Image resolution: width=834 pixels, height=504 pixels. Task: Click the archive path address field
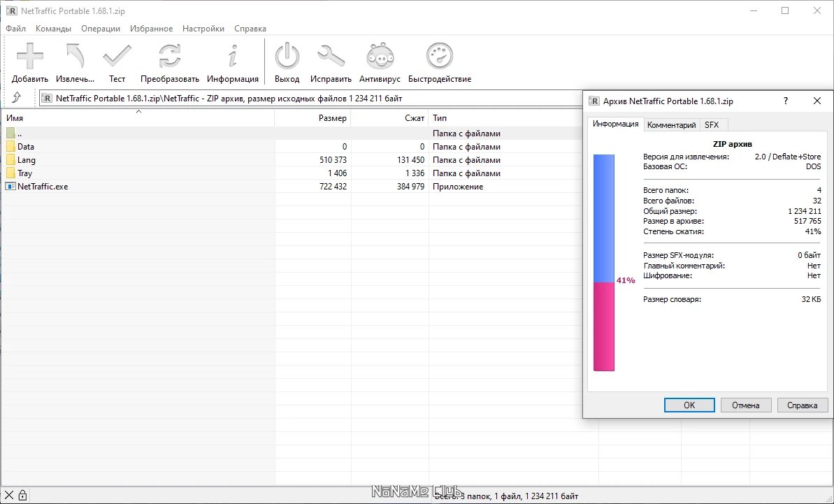point(308,99)
